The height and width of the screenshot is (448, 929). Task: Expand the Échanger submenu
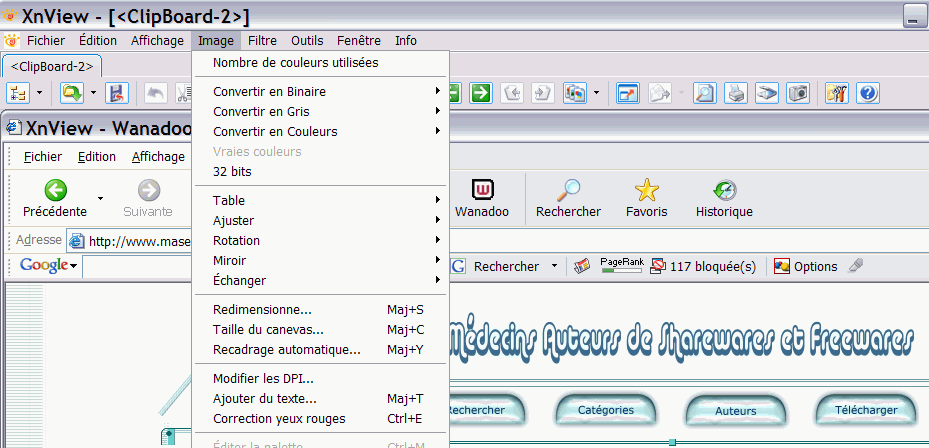pos(321,280)
